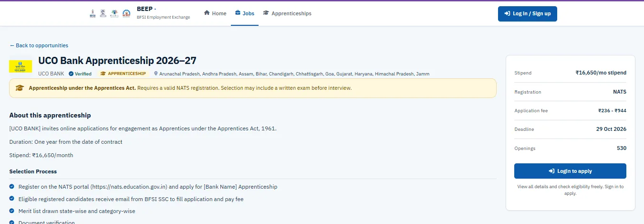This screenshot has height=224, width=644.
Task: Click the Register on NATS portal list item
Action: point(148,187)
